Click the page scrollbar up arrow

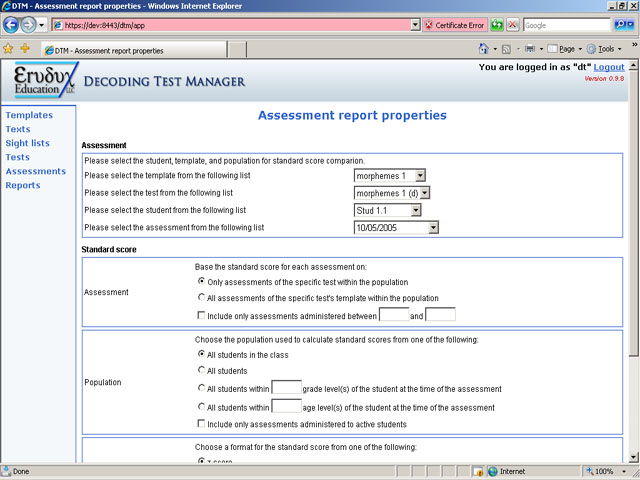point(633,65)
